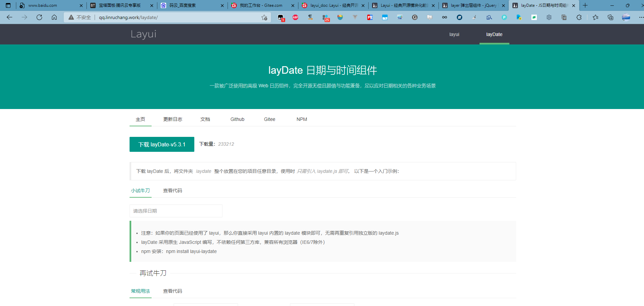Click the infinity symbol extension
This screenshot has width=644, height=306.
[x=445, y=17]
